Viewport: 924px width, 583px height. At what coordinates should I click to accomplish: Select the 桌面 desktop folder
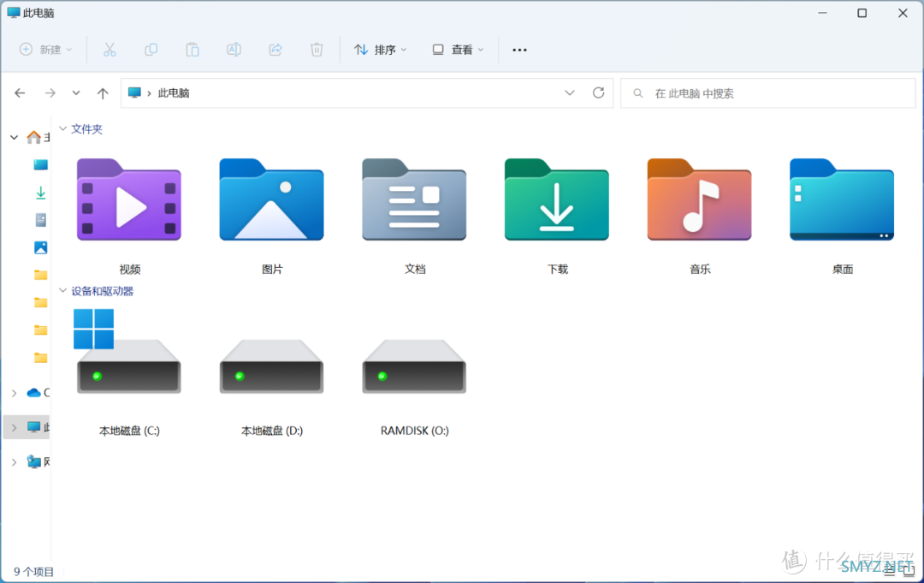(842, 217)
